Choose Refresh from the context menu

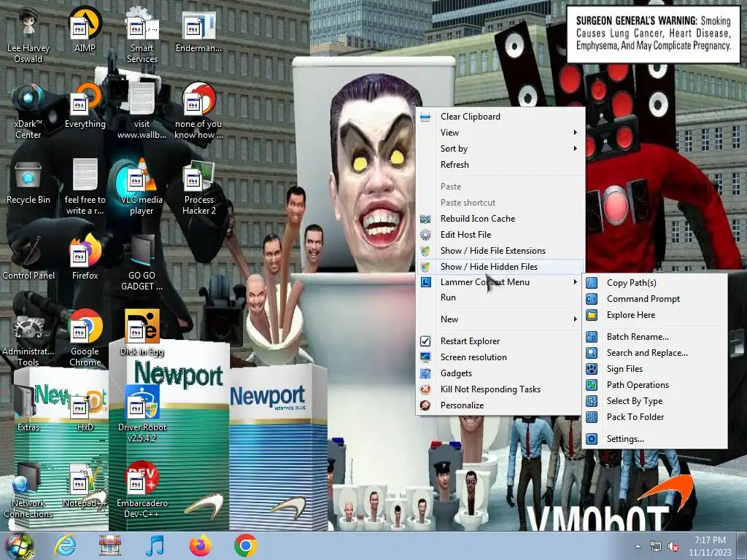[500, 165]
